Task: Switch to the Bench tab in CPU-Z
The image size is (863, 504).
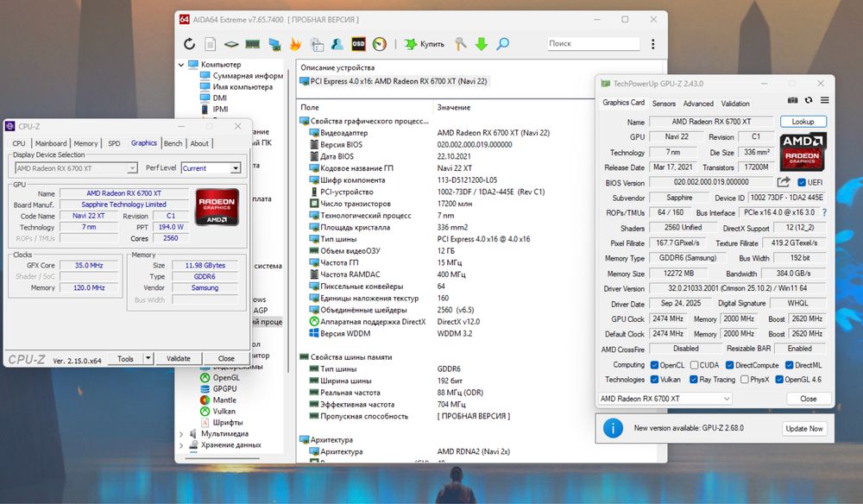Action: tap(173, 143)
